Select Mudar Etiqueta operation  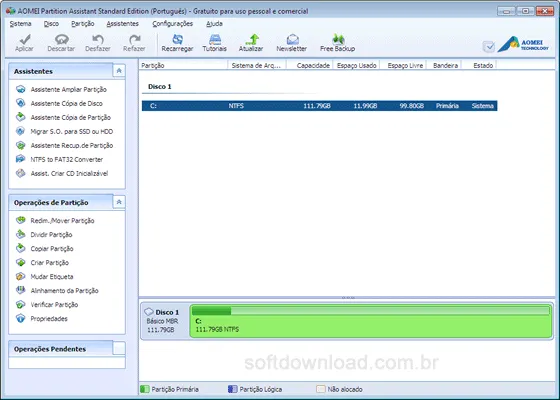point(52,276)
